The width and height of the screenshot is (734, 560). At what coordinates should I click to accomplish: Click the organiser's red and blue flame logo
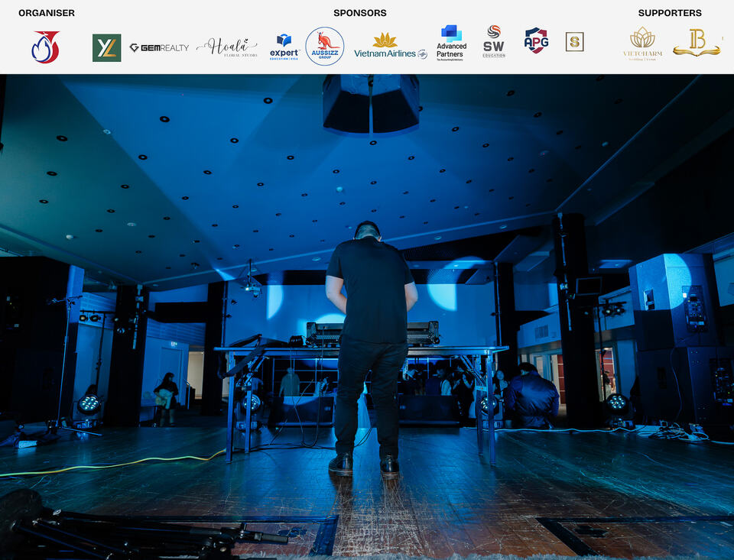pos(46,47)
